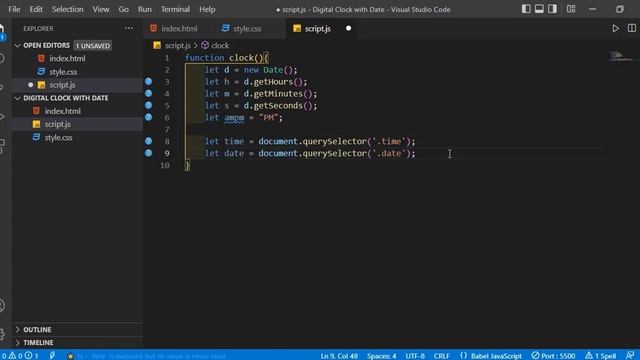The height and width of the screenshot is (360, 640).
Task: Open the View menu
Action: pyautogui.click(x=100, y=9)
